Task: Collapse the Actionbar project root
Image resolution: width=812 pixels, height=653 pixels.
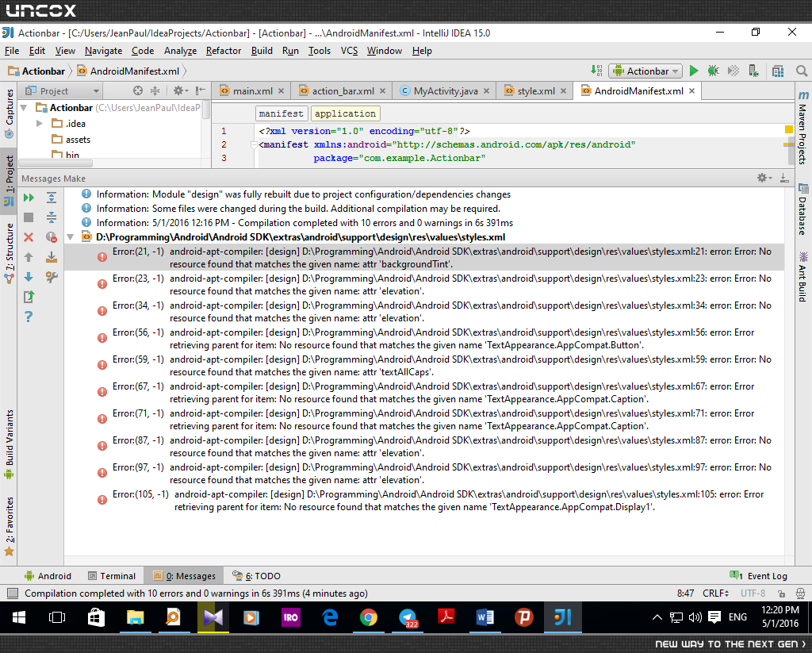Action: pyautogui.click(x=24, y=108)
